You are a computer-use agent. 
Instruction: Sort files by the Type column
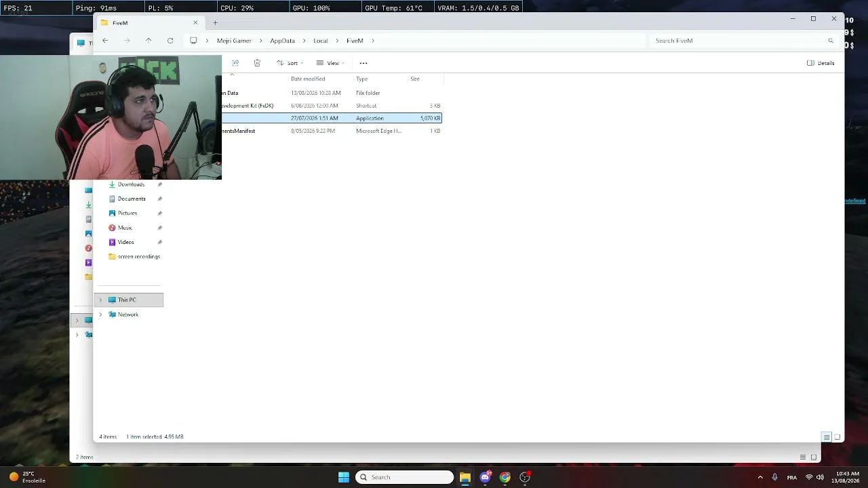[362, 79]
